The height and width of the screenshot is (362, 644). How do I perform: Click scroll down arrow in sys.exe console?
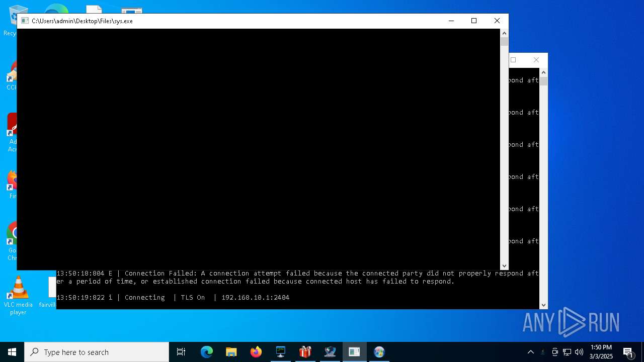pyautogui.click(x=504, y=266)
